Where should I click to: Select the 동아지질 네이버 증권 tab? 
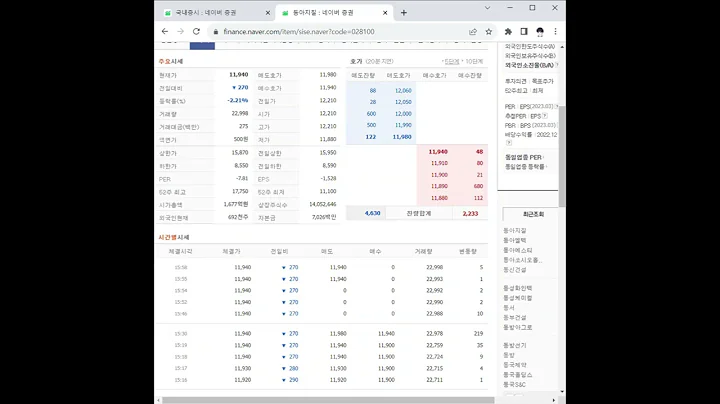[334, 13]
